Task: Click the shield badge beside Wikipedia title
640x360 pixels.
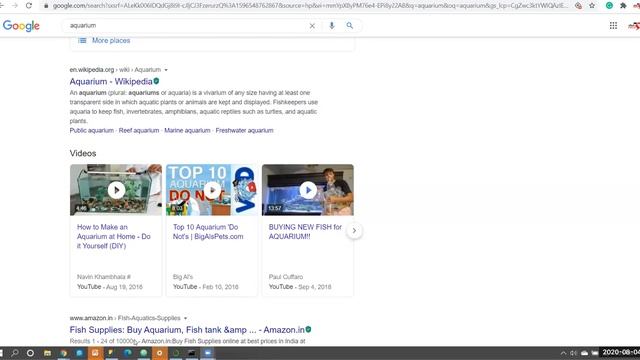Action: 156,81
